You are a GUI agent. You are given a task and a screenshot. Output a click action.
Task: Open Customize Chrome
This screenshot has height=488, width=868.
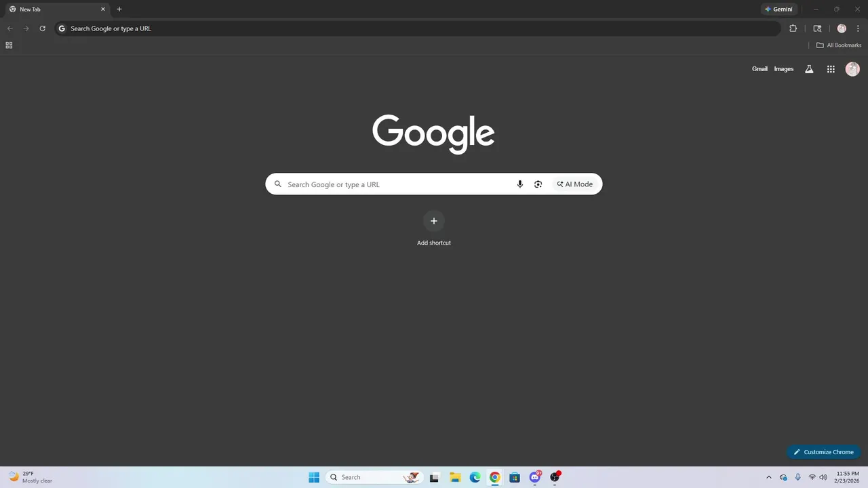823,452
